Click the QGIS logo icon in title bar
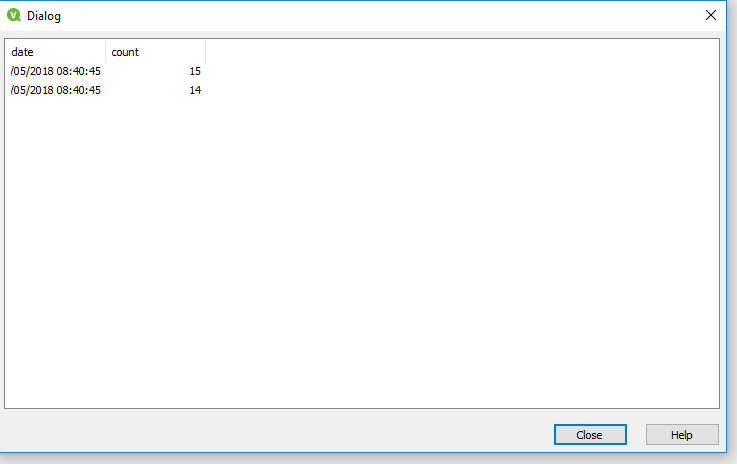Screen dimensions: 737x464 14,16
